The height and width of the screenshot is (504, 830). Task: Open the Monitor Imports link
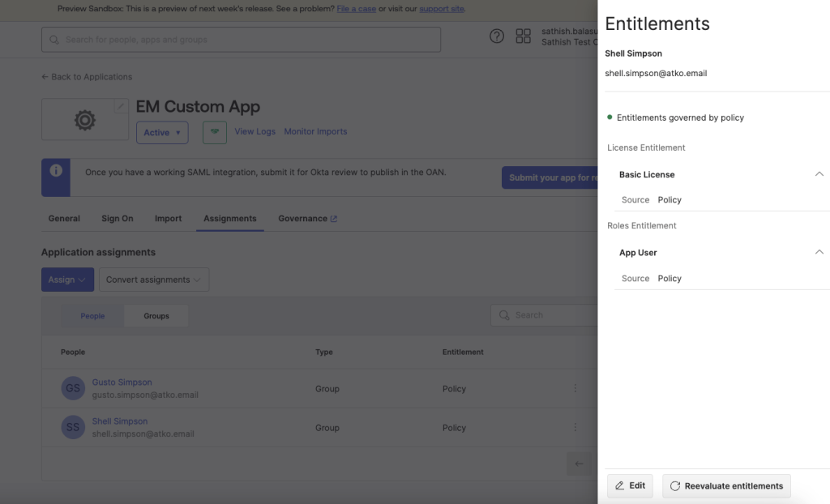[315, 131]
